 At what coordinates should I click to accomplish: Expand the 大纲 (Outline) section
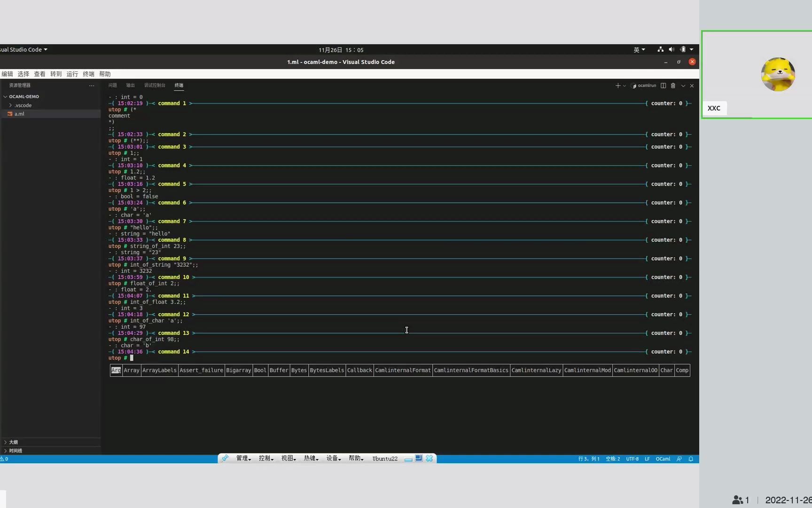[50, 442]
